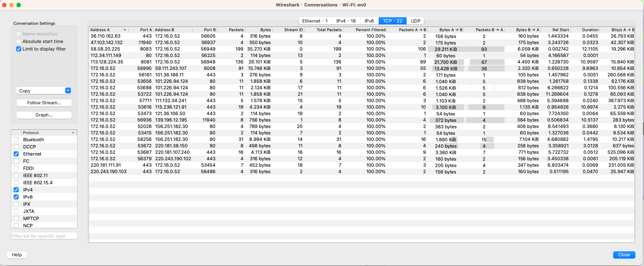The width and height of the screenshot is (644, 266).
Task: Sort by the Address B column header
Action: pos(173,30)
